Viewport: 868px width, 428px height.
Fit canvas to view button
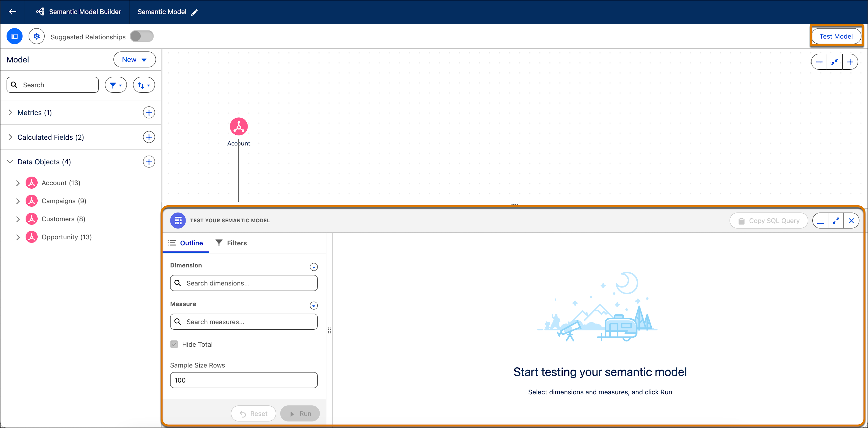tap(835, 62)
